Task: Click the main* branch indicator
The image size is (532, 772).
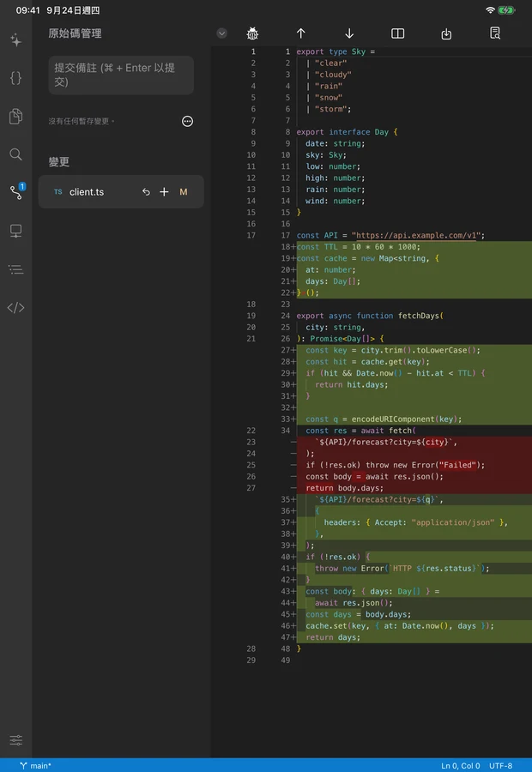Action: click(35, 766)
